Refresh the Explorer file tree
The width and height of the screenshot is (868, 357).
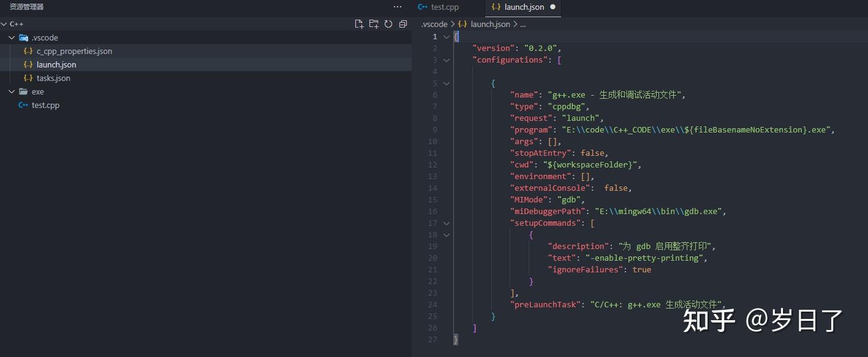388,23
